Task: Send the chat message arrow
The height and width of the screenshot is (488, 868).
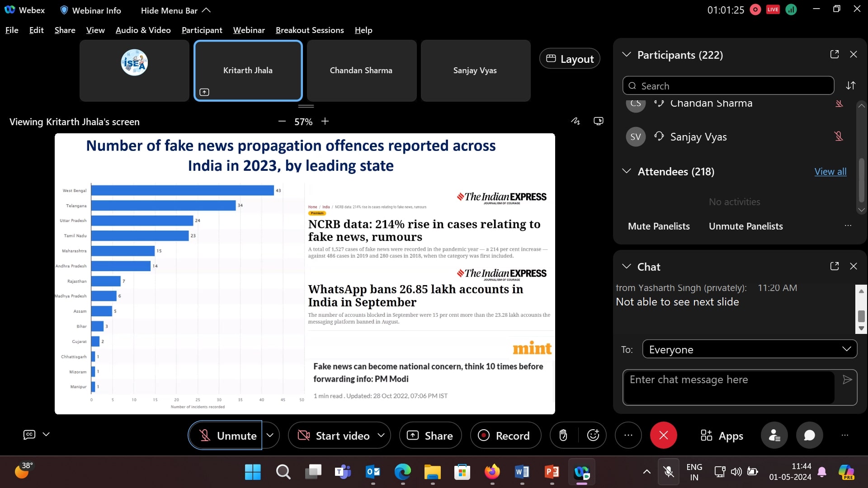Action: click(x=847, y=380)
